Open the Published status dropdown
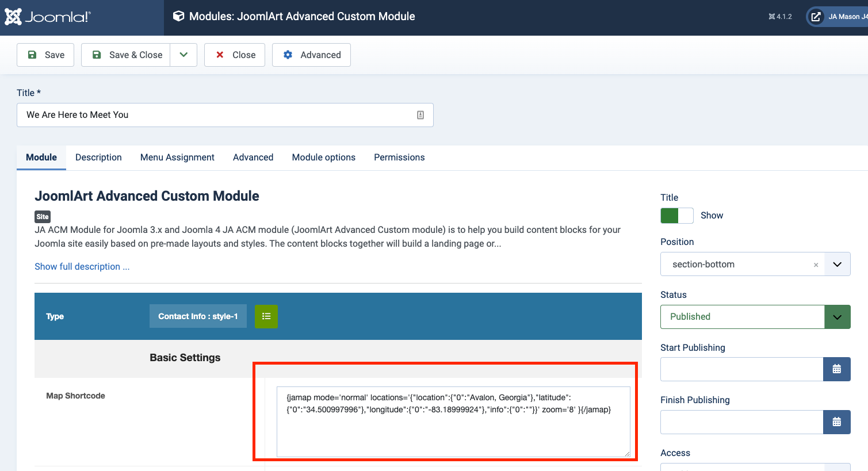 [755, 317]
